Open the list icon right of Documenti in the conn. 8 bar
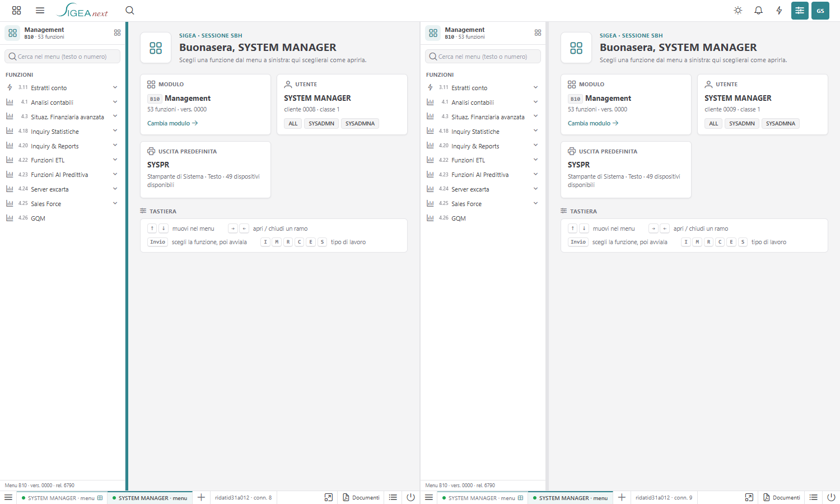 click(393, 497)
